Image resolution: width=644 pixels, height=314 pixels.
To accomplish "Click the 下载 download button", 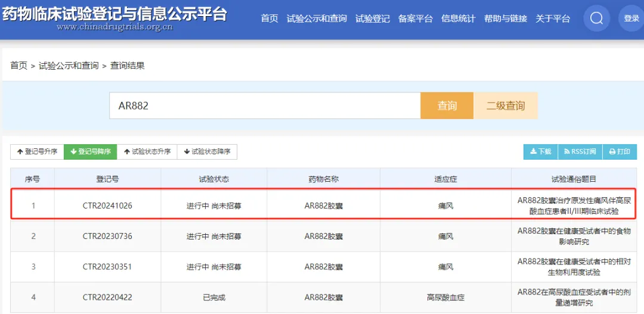I will (540, 152).
